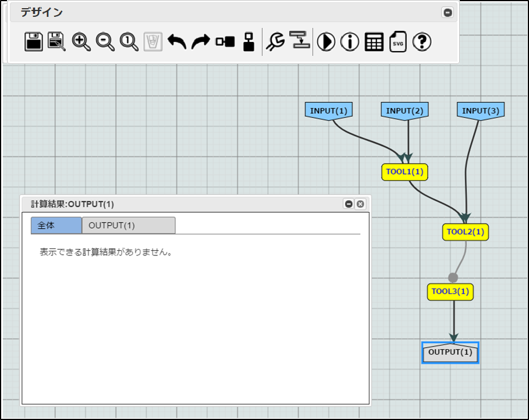This screenshot has height=420, width=529.
Task: Open help with the question mark icon
Action: pos(422,42)
